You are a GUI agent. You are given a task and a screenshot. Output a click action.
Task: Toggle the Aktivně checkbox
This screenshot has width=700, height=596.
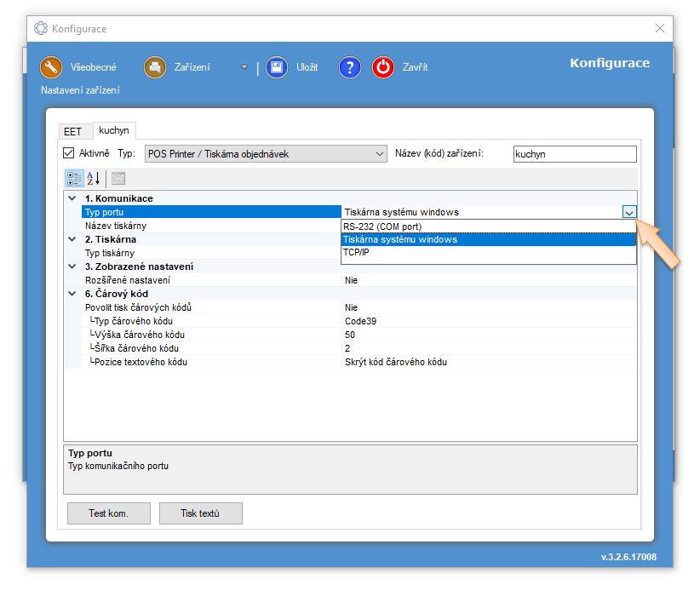(x=69, y=154)
